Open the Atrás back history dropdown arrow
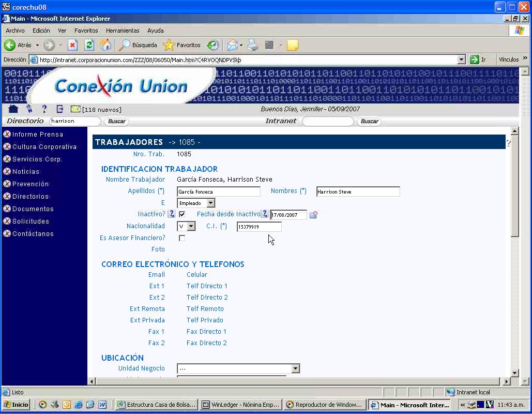Screen dimensions: 532x414 tap(37, 45)
